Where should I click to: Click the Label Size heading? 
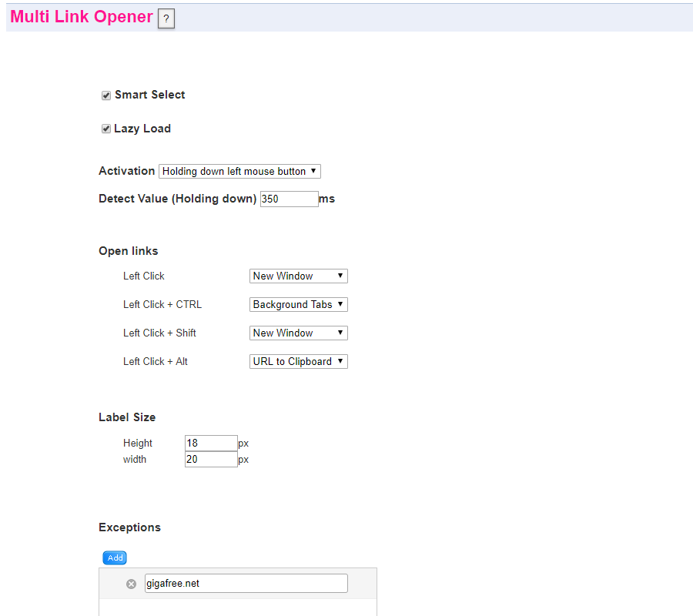(x=127, y=417)
